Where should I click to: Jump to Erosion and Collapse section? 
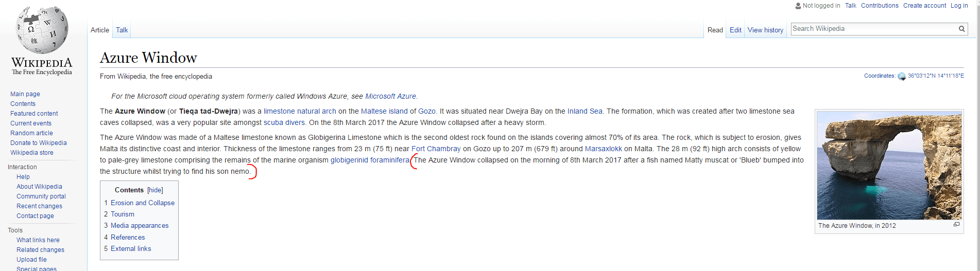point(143,203)
